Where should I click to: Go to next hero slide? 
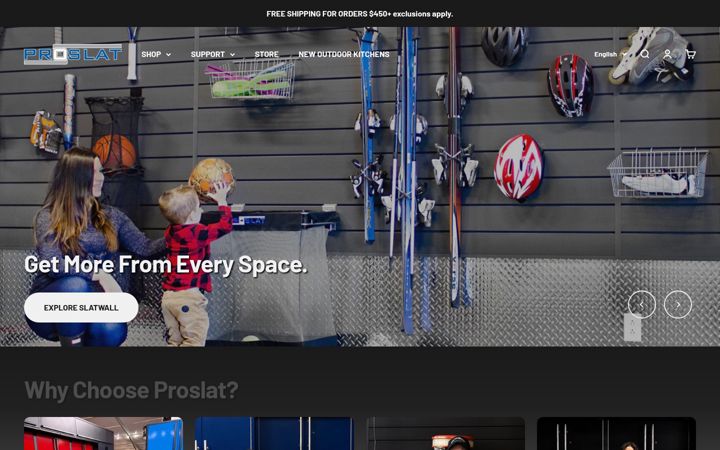(678, 304)
